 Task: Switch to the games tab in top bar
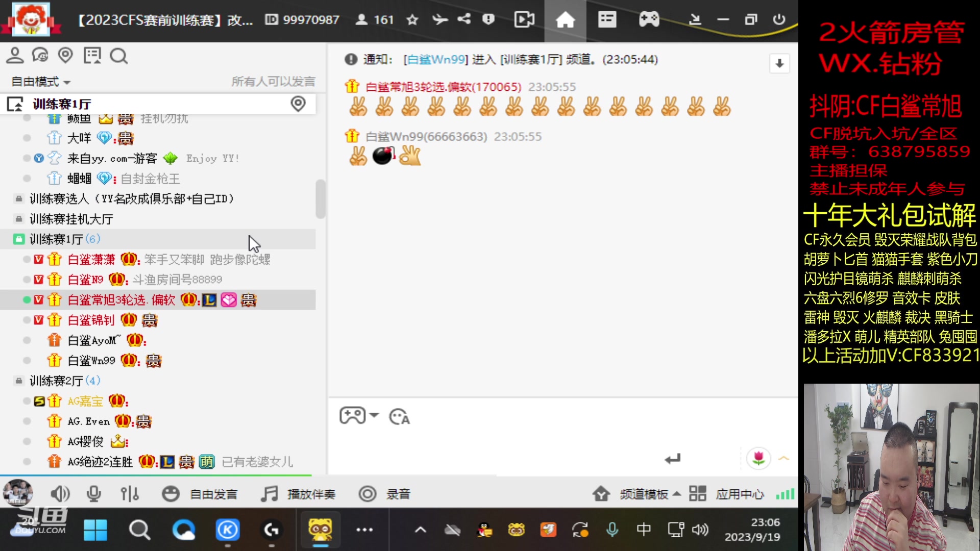pos(648,19)
